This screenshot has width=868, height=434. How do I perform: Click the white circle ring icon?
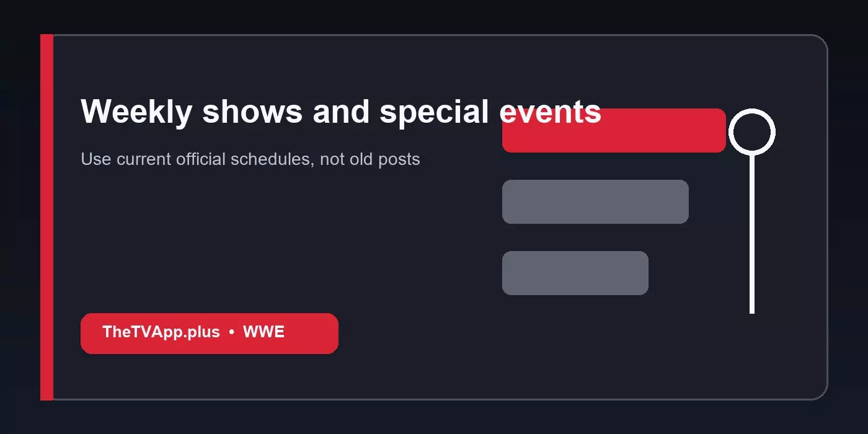(752, 131)
